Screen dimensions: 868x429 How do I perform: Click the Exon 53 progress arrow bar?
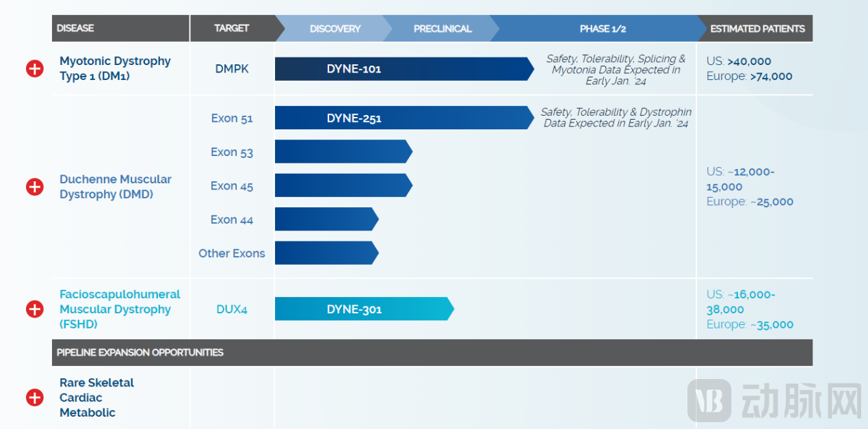[x=342, y=152]
